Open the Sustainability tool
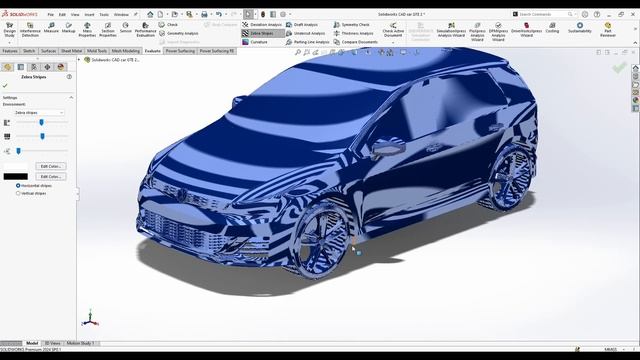Image resolution: width=640 pixels, height=360 pixels. (580, 28)
